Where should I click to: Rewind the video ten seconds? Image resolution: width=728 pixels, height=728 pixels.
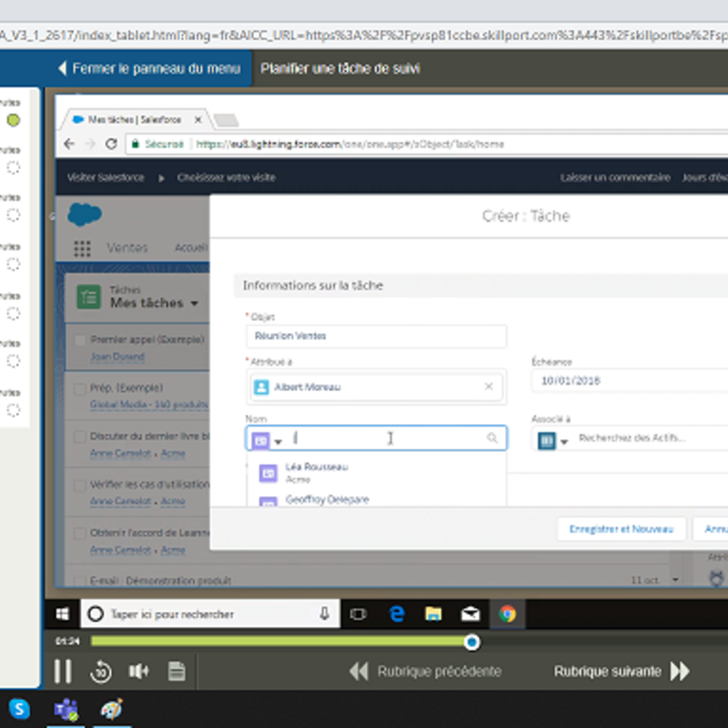pos(101,672)
